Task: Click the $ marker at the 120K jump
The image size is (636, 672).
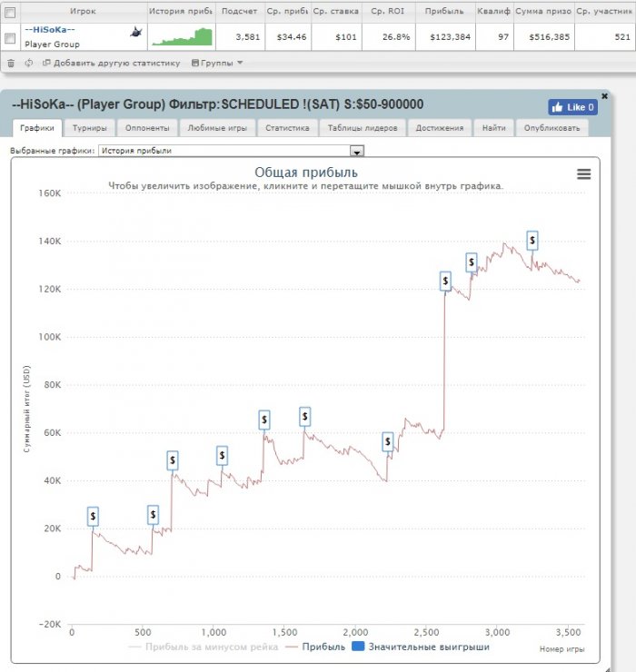Action: 445,282
